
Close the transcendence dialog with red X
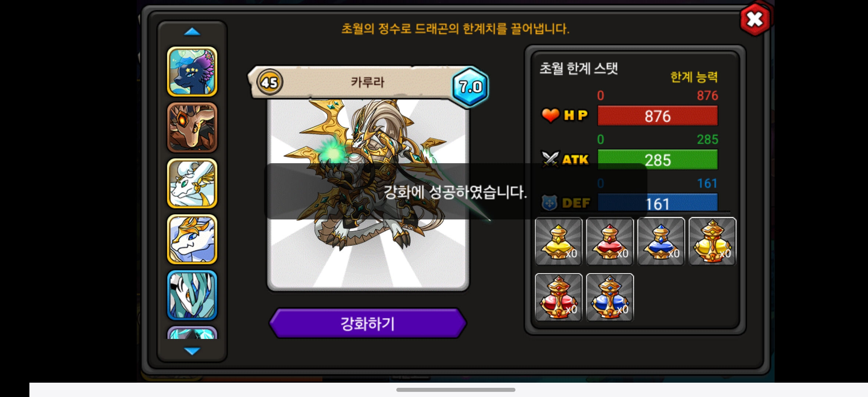pos(755,19)
